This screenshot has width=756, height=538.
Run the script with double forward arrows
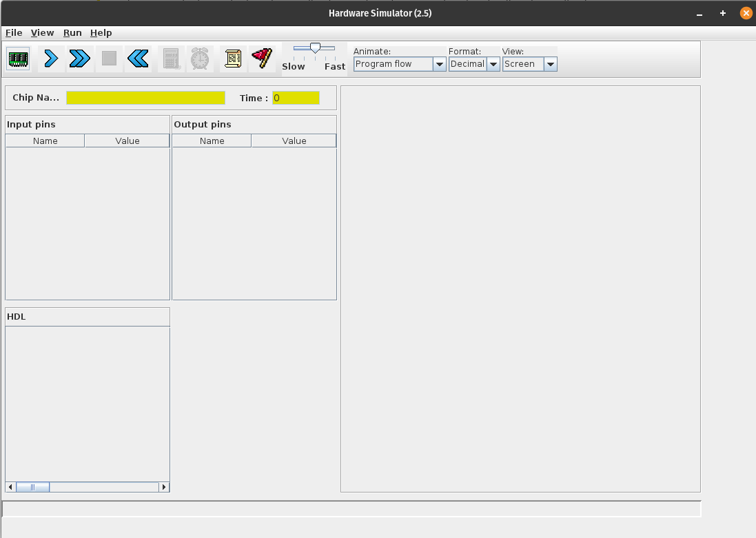tap(80, 59)
